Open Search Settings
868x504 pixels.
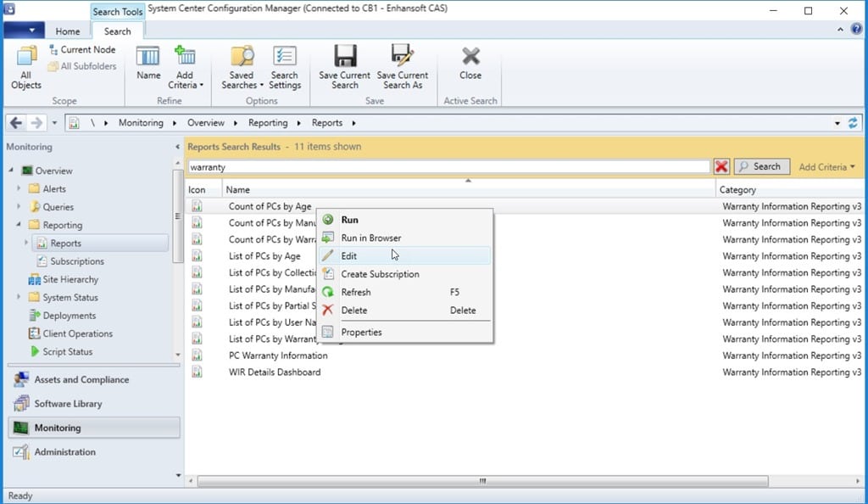click(285, 68)
